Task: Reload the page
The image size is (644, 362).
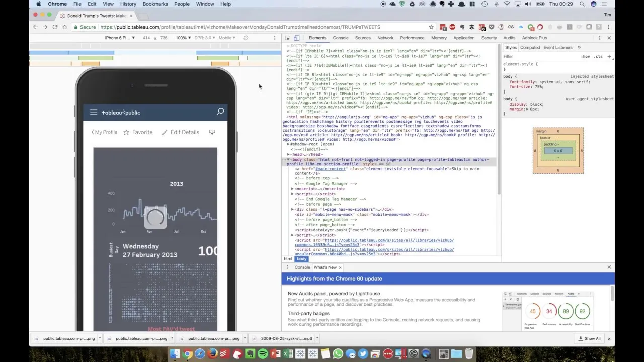Action: click(x=55, y=27)
